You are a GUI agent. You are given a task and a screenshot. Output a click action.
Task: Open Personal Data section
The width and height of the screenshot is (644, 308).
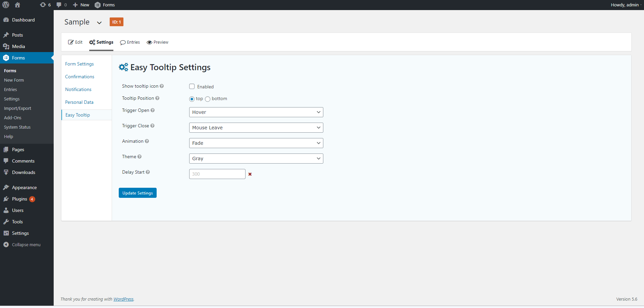coord(79,102)
